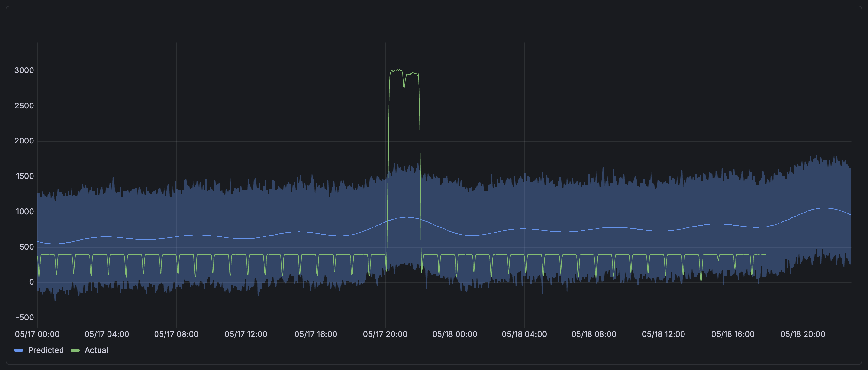Image resolution: width=868 pixels, height=370 pixels.
Task: Click the 2000 y-axis label
Action: pos(24,141)
